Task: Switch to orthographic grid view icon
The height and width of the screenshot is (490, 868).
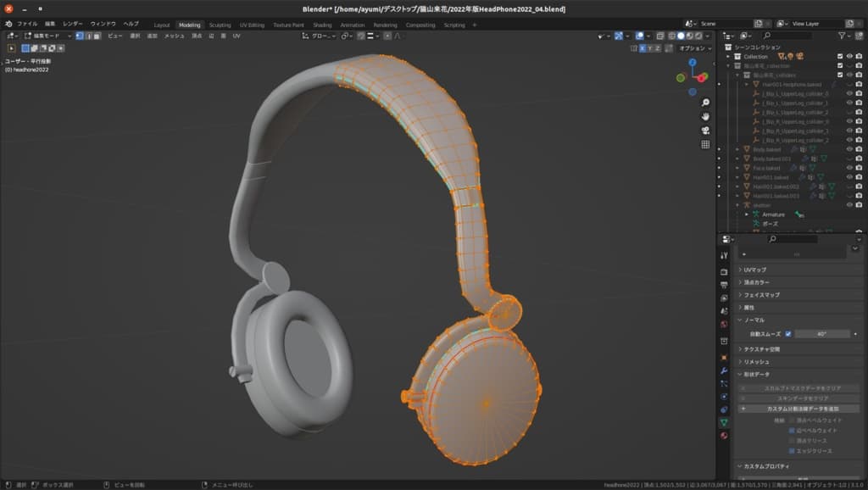Action: click(x=705, y=145)
